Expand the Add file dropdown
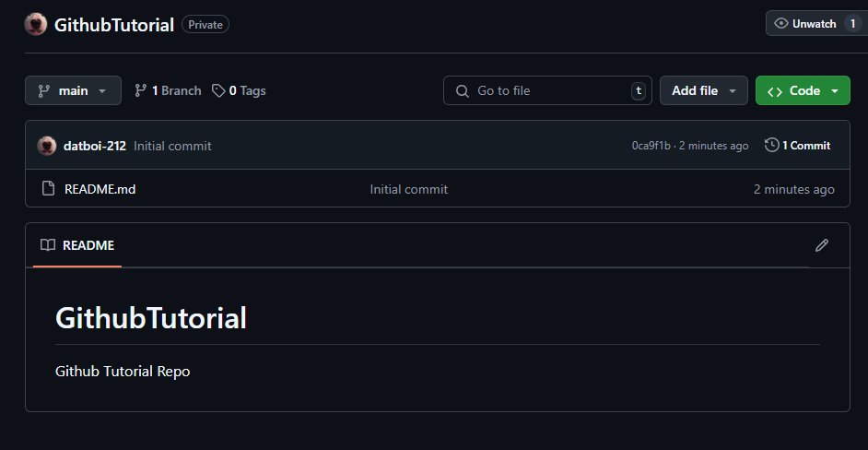Viewport: 868px width, 450px height. (704, 90)
